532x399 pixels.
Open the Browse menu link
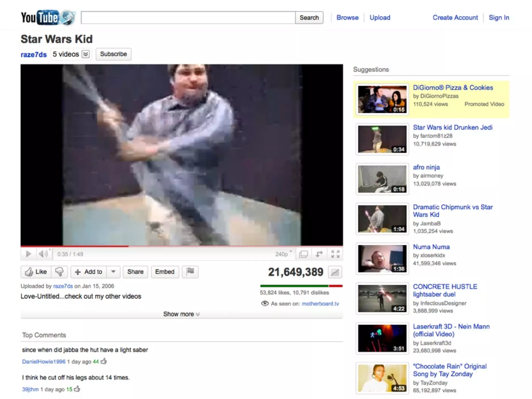point(347,18)
